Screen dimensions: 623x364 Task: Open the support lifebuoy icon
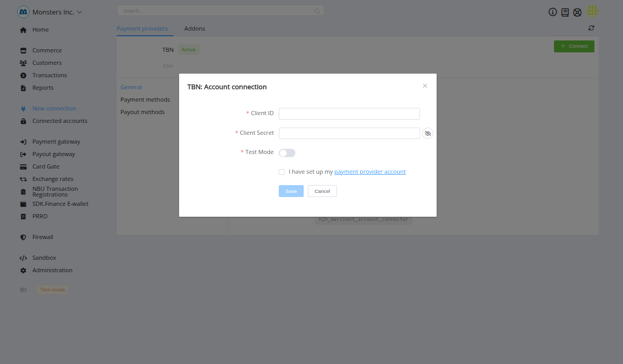577,12
